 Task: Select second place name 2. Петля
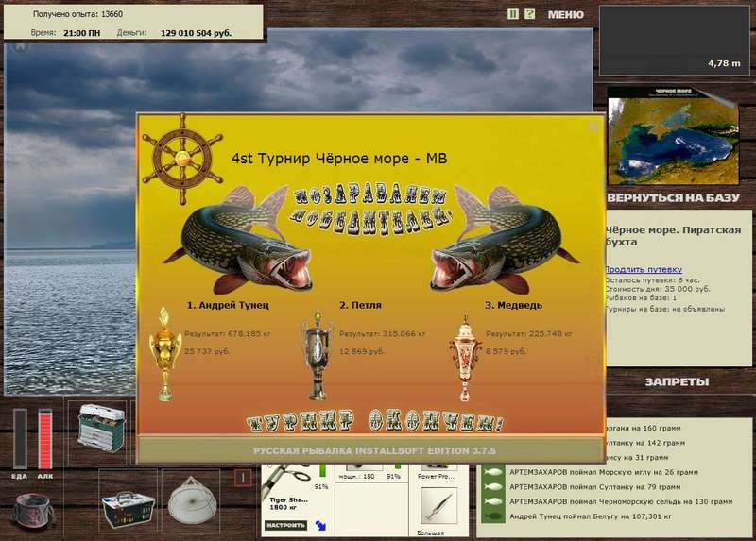pos(360,305)
